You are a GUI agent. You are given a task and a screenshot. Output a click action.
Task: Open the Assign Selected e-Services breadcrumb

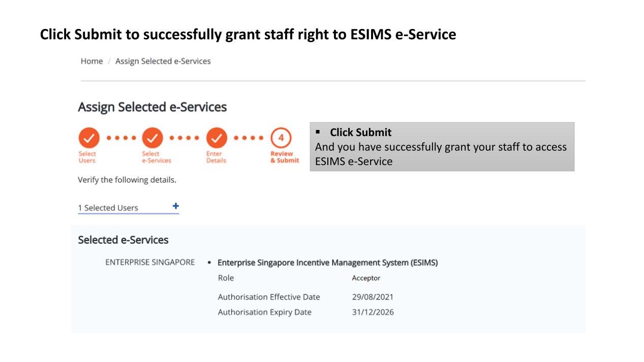pyautogui.click(x=163, y=61)
